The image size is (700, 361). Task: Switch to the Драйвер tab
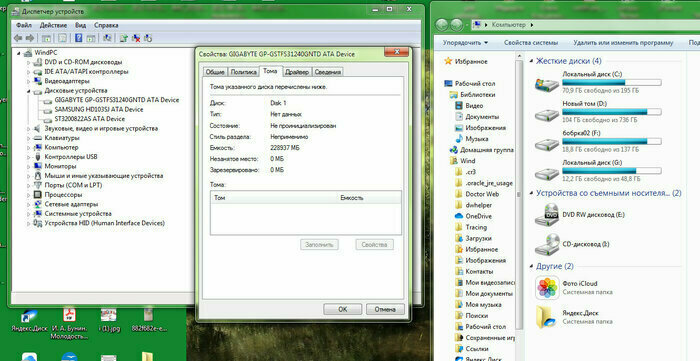click(x=297, y=72)
